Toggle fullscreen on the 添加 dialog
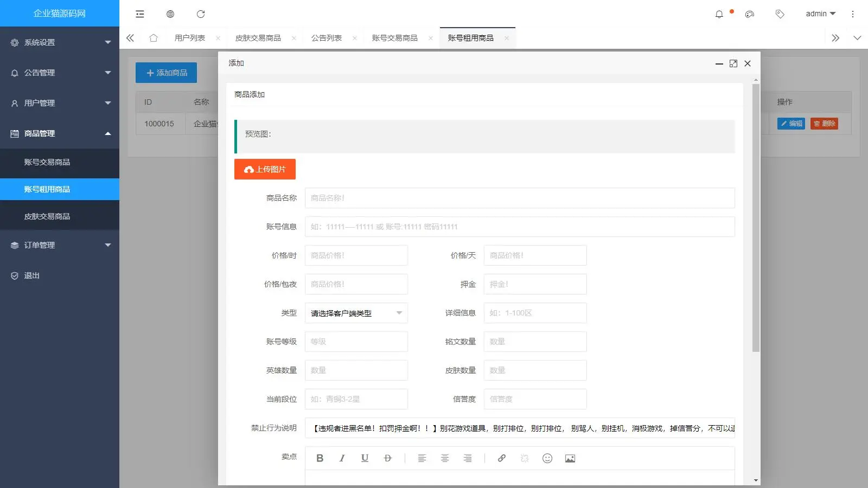The width and height of the screenshot is (868, 488). 733,63
